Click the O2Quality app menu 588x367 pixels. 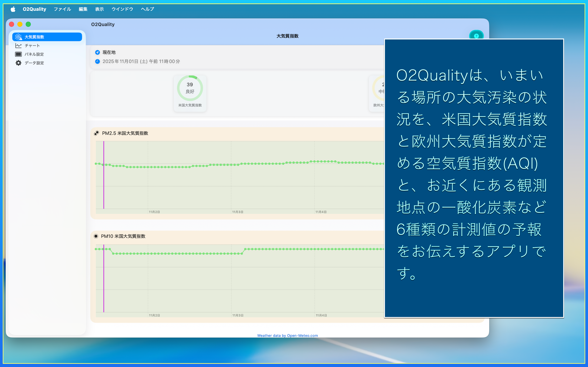click(34, 9)
